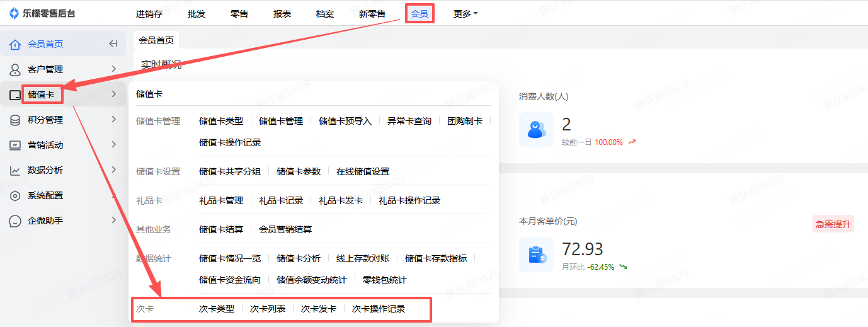Click the 消费人数 people icon

click(536, 130)
